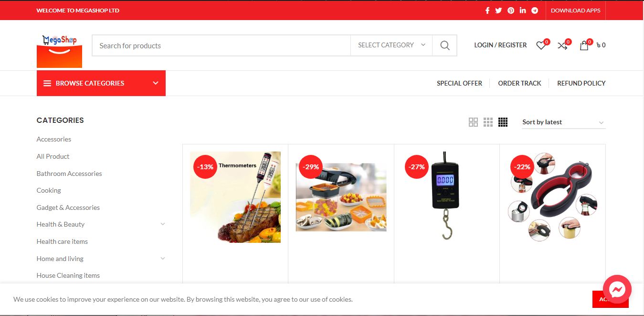This screenshot has width=644, height=316.
Task: Open the wishlist heart icon
Action: (x=541, y=45)
